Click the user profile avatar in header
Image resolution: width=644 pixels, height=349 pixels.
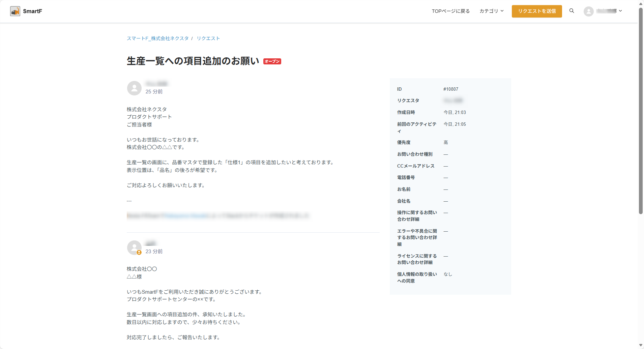point(588,11)
